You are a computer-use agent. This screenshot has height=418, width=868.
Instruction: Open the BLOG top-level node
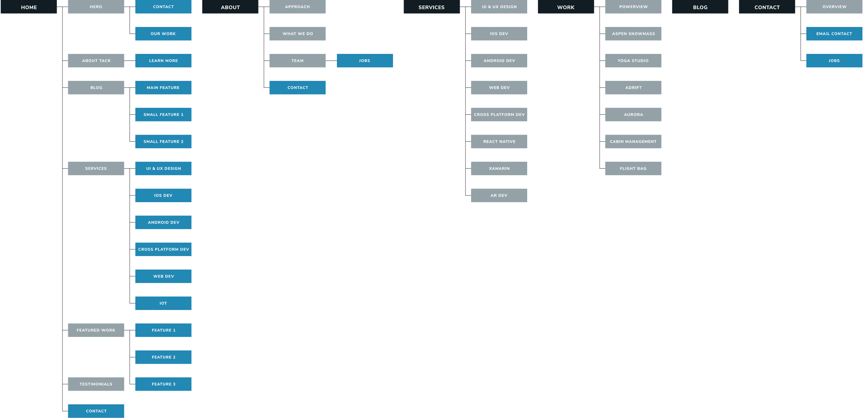(700, 7)
